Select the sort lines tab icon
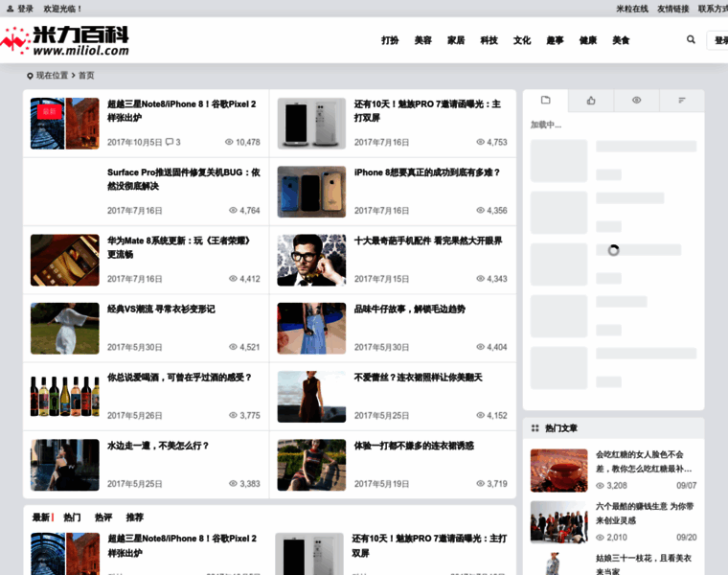The width and height of the screenshot is (728, 575). coord(681,101)
